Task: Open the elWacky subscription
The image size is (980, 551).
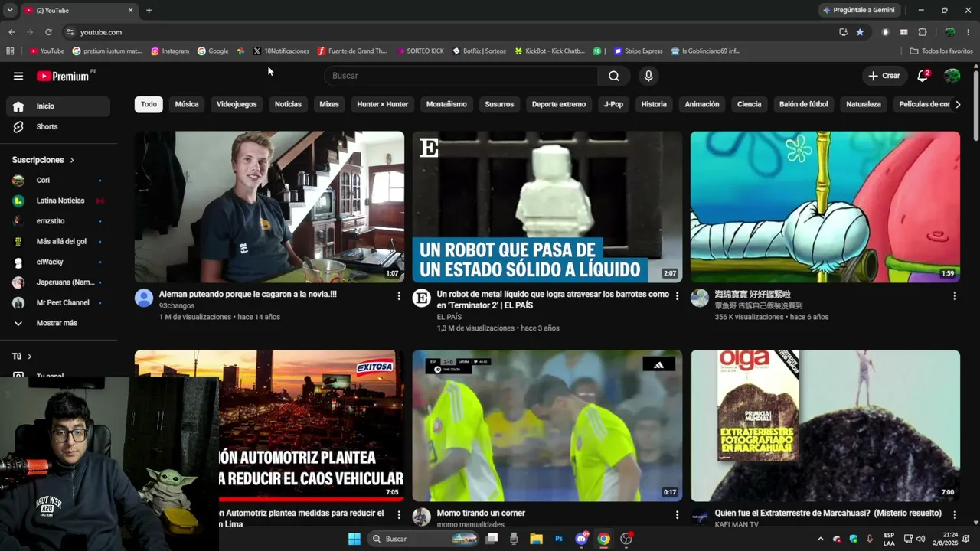Action: 58,262
